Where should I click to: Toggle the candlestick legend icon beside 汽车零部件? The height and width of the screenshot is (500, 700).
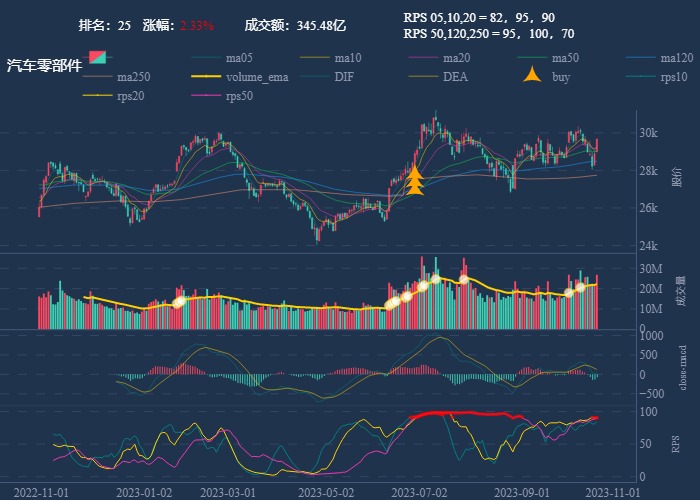97,57
